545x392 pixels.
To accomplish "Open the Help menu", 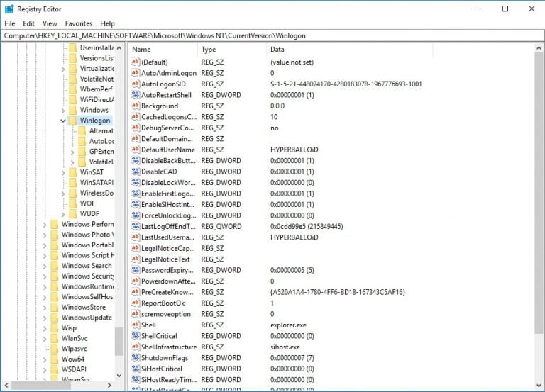I will click(107, 23).
